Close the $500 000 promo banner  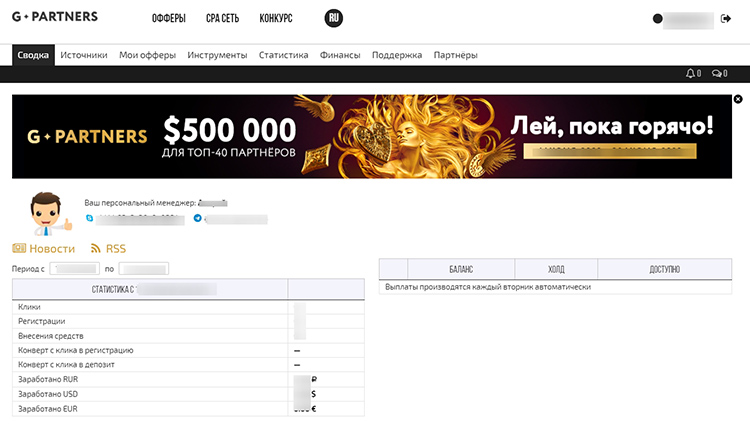738,99
